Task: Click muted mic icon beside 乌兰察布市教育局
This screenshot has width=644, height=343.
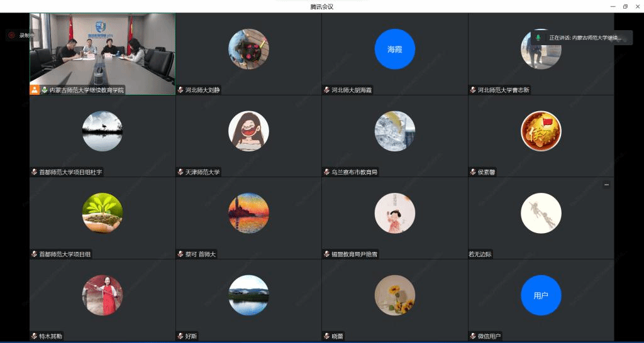Action: pyautogui.click(x=327, y=171)
